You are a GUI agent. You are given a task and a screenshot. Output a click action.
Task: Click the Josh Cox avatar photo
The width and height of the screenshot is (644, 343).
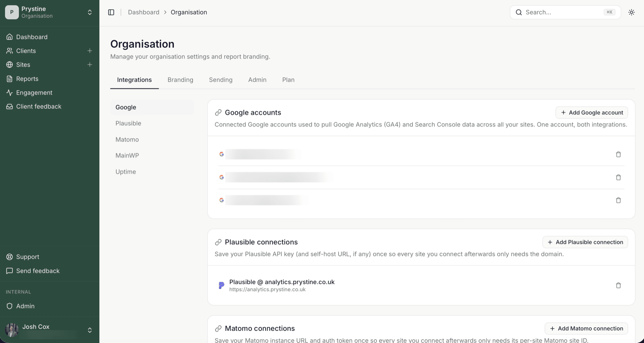[x=12, y=330]
